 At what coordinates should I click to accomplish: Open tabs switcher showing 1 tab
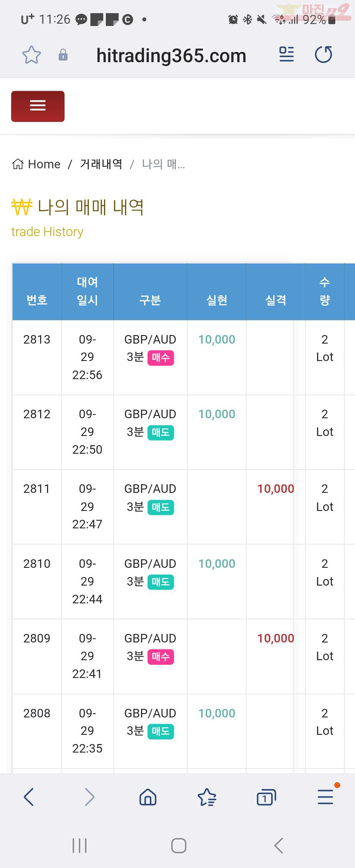pyautogui.click(x=266, y=797)
